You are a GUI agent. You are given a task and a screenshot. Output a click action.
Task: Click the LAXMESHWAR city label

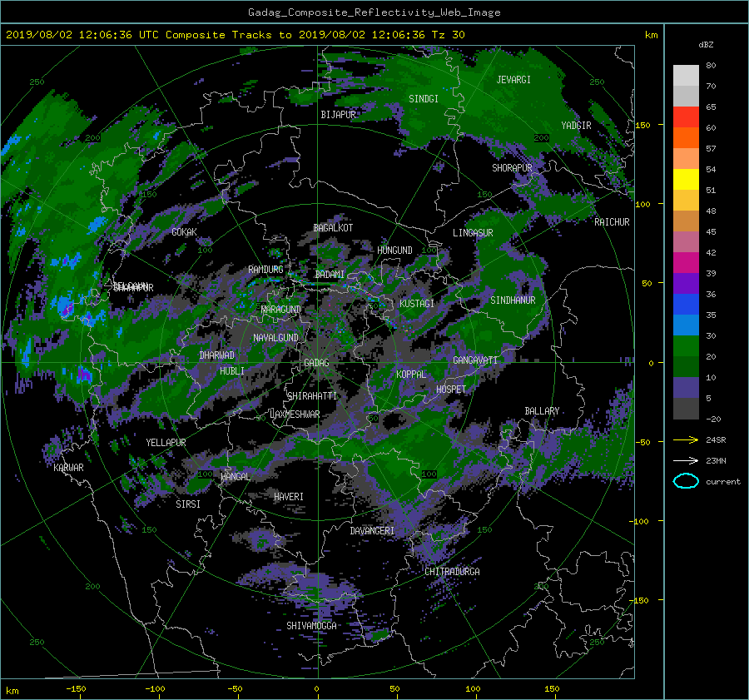tap(295, 415)
